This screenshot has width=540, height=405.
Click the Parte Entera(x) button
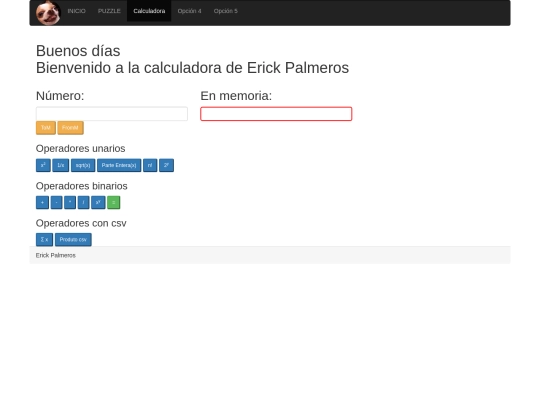(119, 165)
